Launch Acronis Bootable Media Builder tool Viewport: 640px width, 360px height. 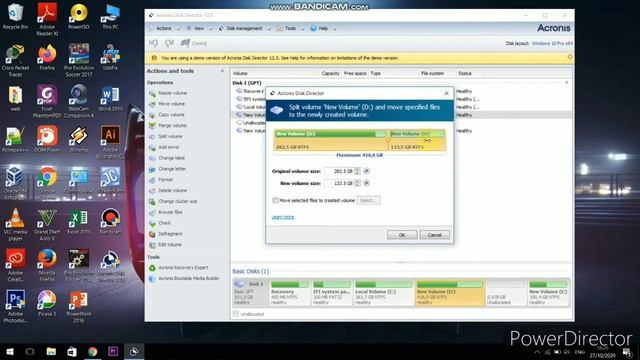189,278
